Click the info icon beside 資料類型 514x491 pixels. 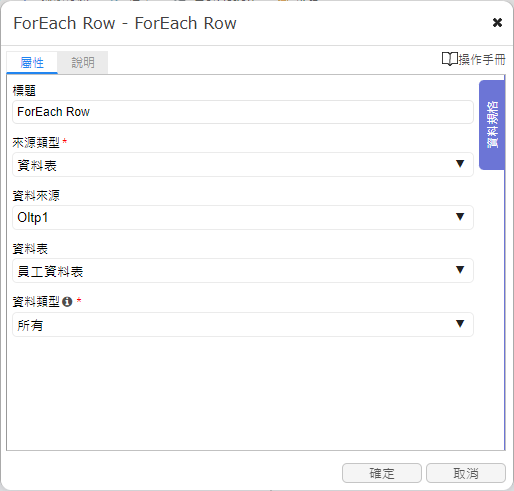point(67,302)
